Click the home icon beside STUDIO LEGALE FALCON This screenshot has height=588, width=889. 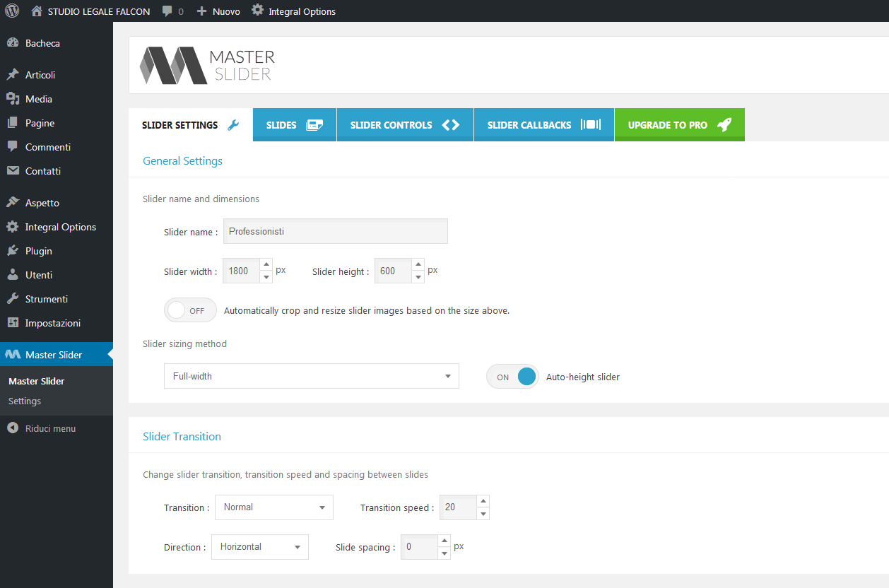coord(37,11)
